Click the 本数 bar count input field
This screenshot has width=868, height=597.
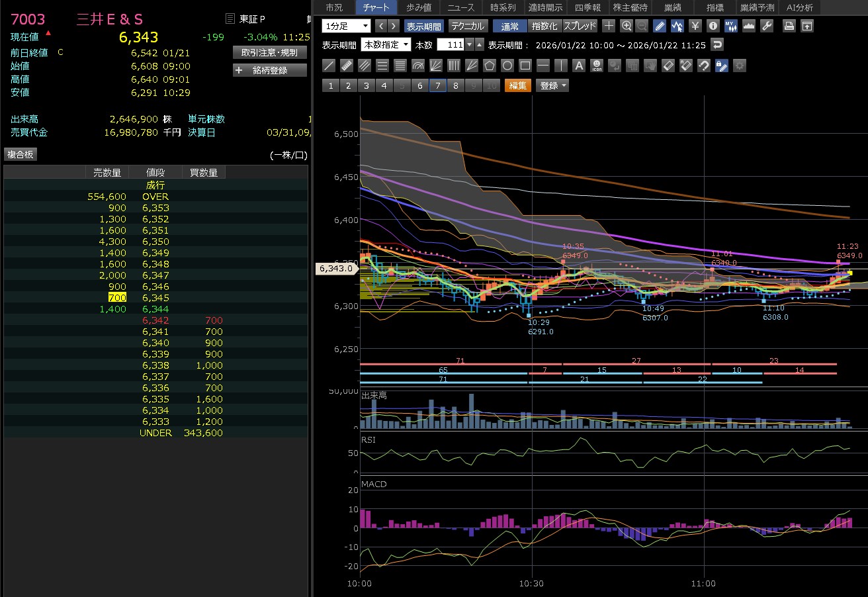tap(451, 45)
